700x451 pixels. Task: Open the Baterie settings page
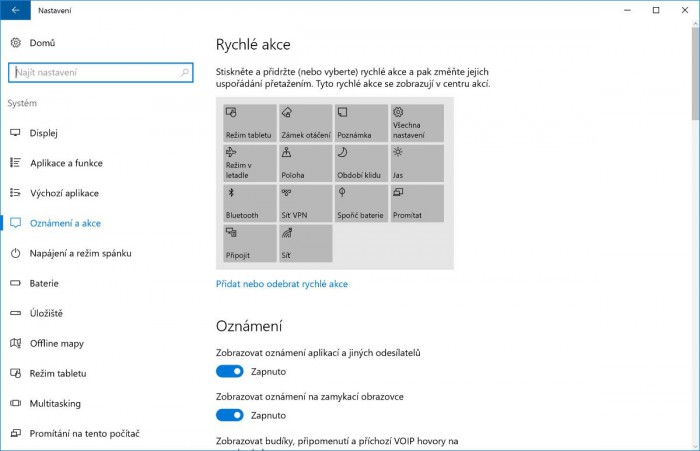tap(44, 283)
